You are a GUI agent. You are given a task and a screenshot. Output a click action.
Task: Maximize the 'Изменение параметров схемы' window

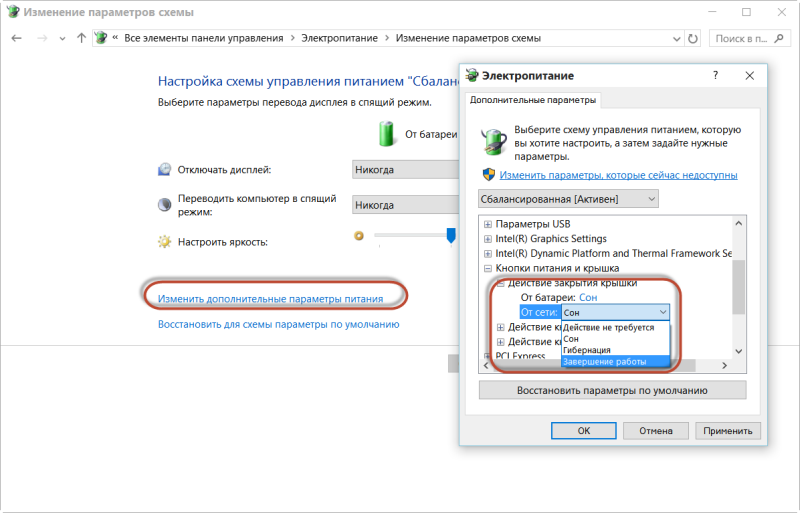(746, 12)
